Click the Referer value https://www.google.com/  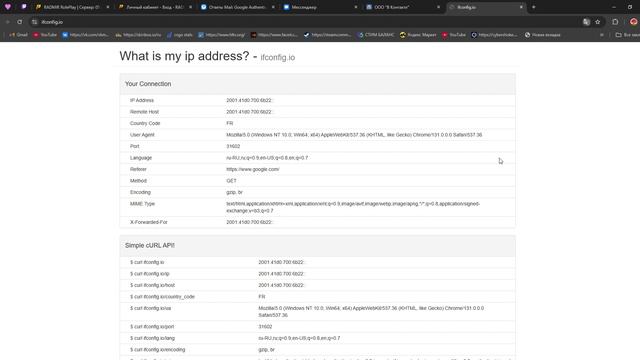(253, 169)
